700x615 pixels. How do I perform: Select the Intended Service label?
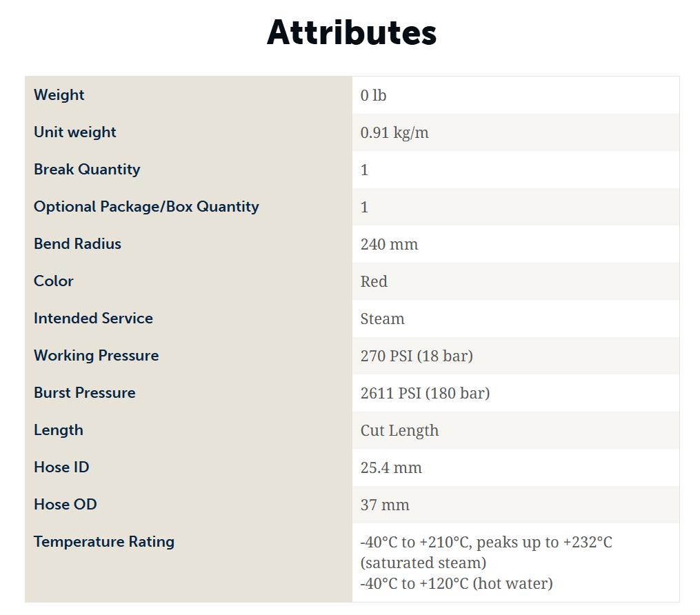tap(93, 319)
